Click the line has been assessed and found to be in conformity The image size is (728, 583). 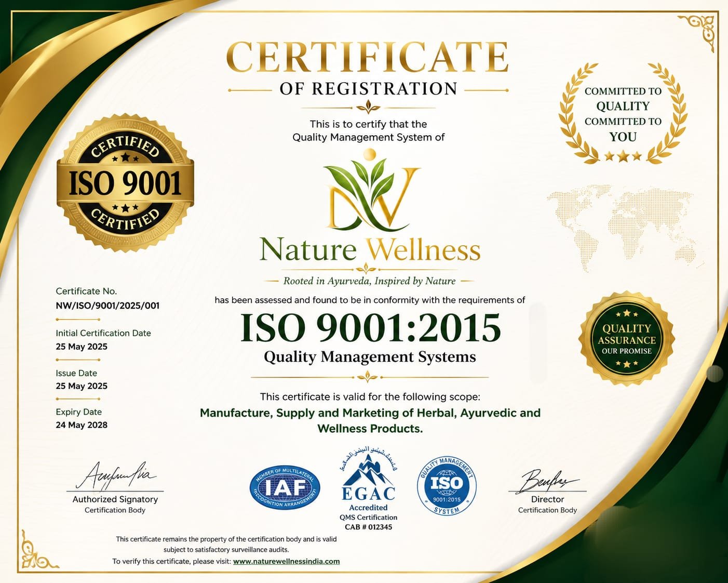point(370,300)
